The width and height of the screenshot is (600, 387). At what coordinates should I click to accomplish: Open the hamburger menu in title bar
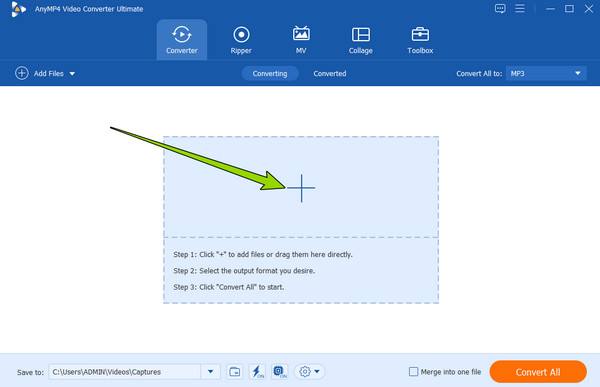click(x=520, y=8)
